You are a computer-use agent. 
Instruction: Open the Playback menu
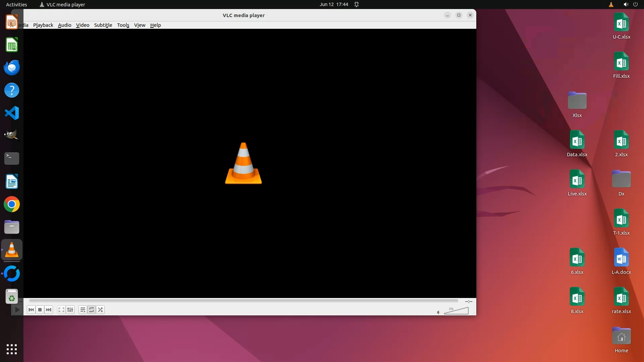click(43, 25)
